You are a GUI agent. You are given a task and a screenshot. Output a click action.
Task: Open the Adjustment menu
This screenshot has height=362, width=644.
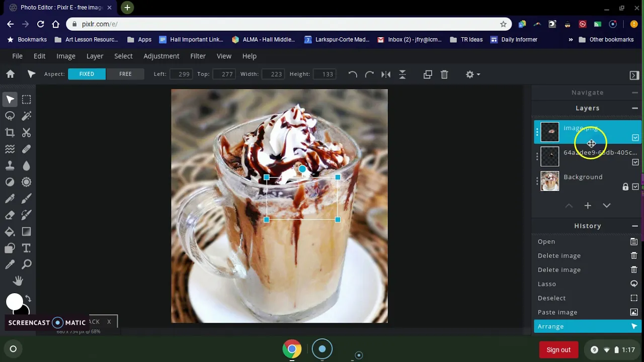click(x=161, y=56)
